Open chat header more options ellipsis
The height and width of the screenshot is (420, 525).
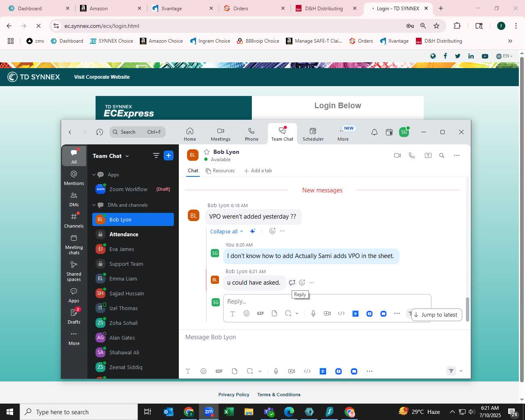[x=457, y=155]
